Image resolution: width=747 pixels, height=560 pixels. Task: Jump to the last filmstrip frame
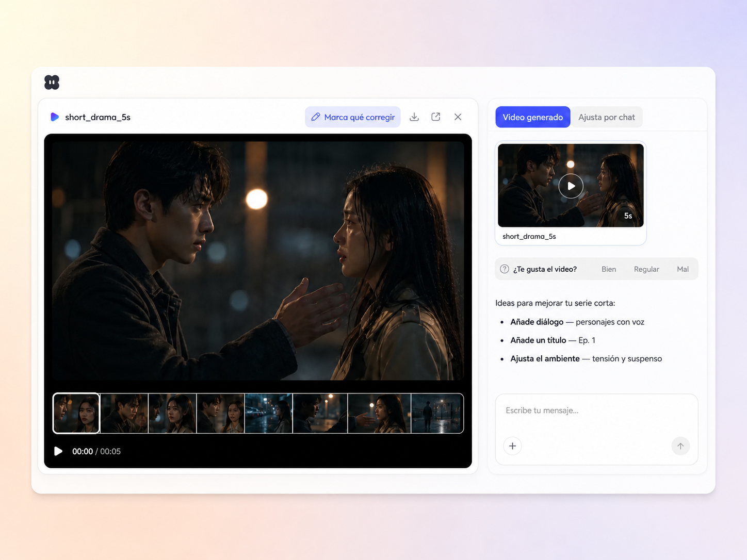(x=437, y=414)
